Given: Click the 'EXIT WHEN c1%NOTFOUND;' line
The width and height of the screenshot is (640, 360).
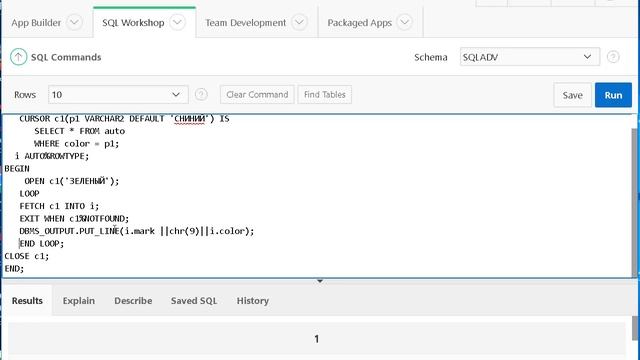Looking at the screenshot, I should tap(74, 219).
